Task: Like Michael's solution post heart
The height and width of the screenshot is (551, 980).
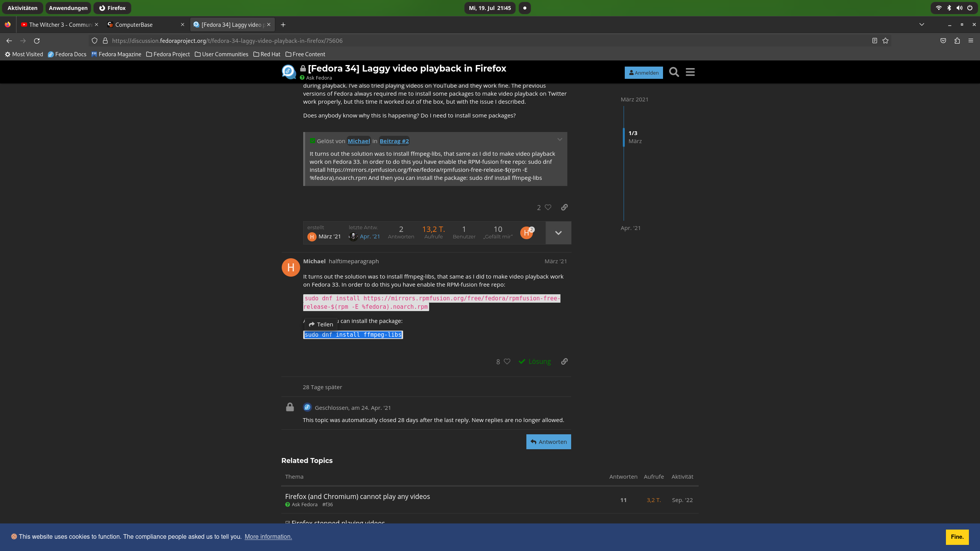Action: click(507, 361)
